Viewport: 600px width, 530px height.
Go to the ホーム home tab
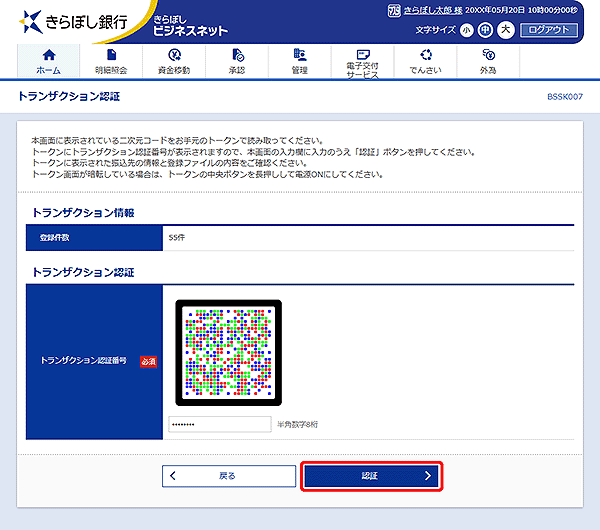pos(49,61)
